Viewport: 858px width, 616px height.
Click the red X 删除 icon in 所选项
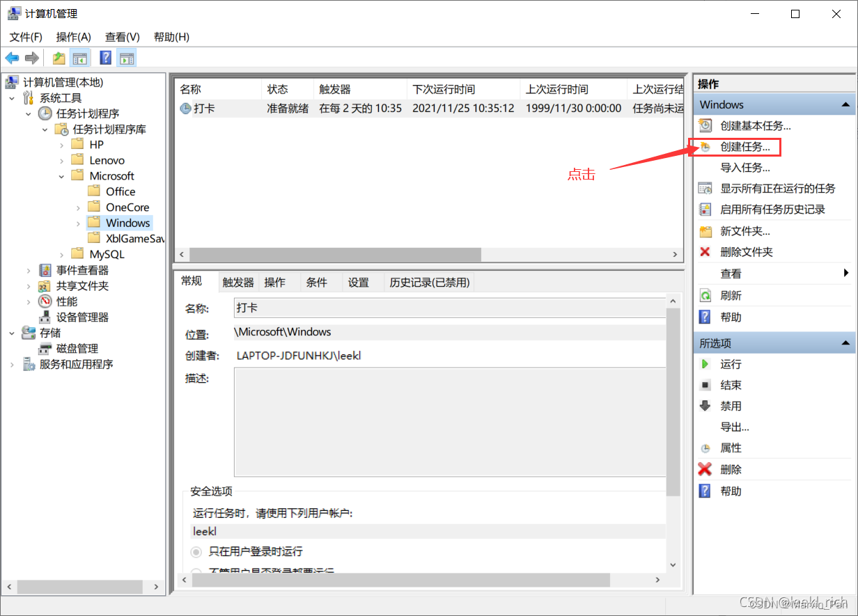pos(705,470)
